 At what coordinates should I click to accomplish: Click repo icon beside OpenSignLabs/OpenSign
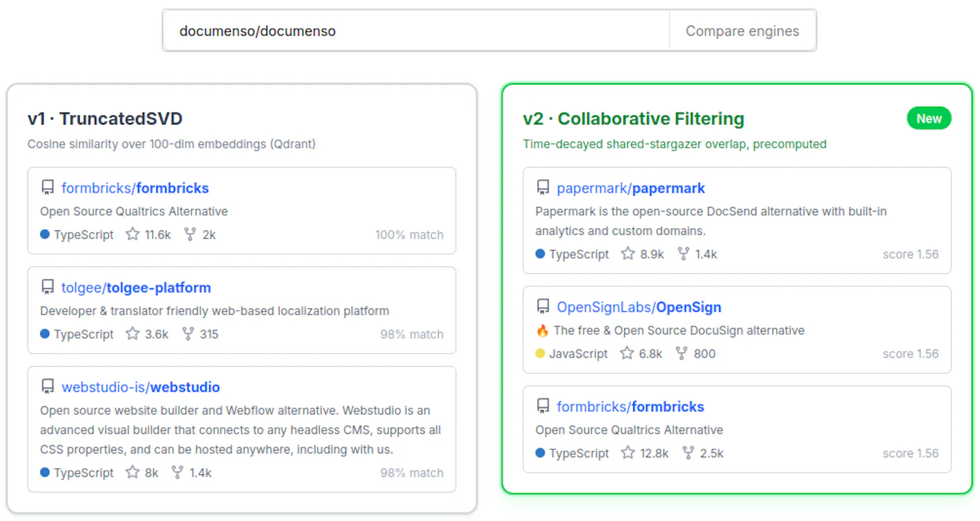[543, 306]
